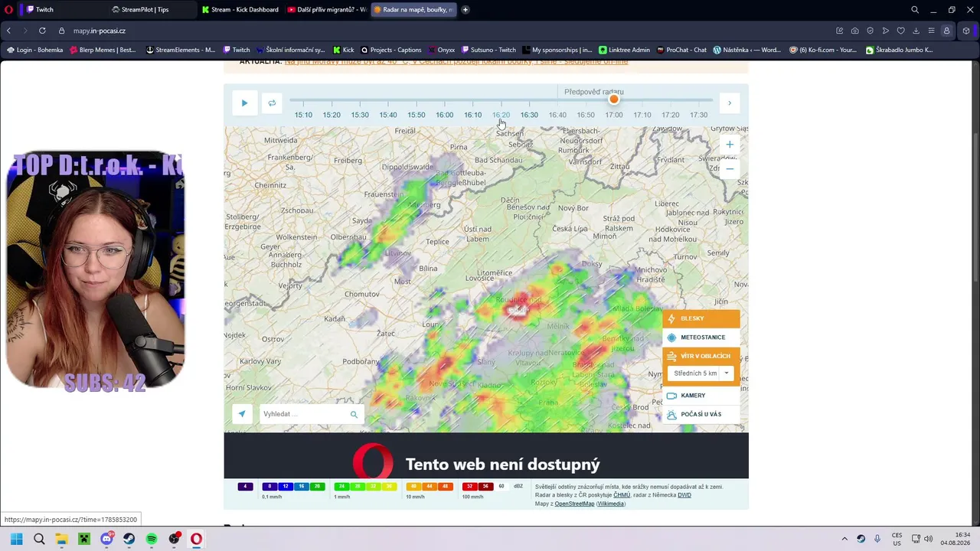Open Windows taskbar search
The height and width of the screenshot is (551, 980).
tap(39, 539)
